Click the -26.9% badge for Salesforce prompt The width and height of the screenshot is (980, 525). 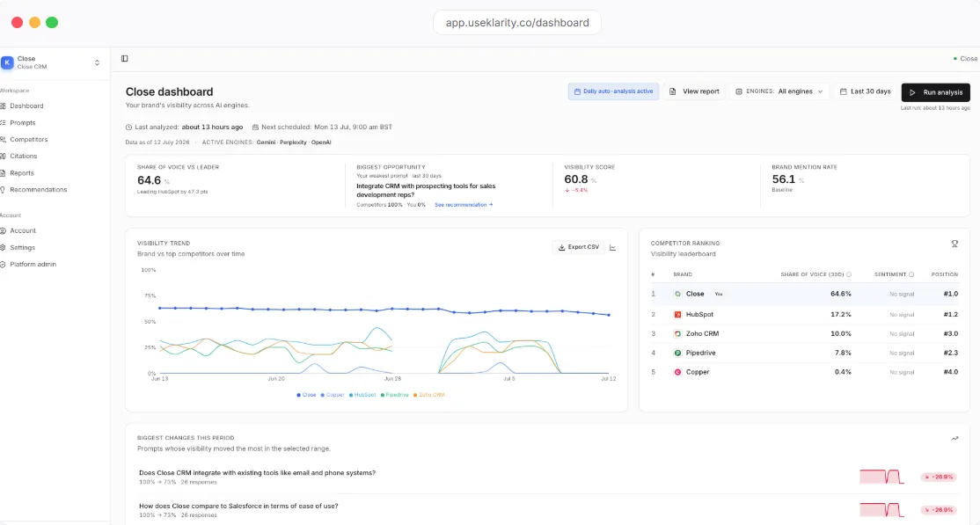tap(939, 510)
